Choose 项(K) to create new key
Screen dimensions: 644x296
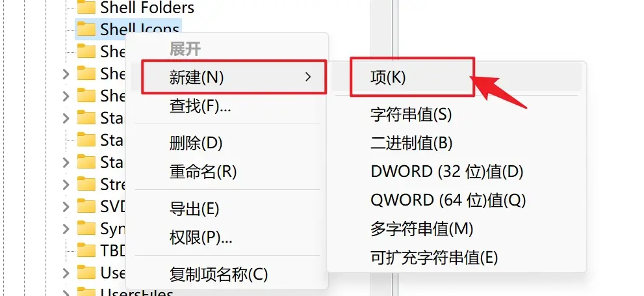[413, 77]
